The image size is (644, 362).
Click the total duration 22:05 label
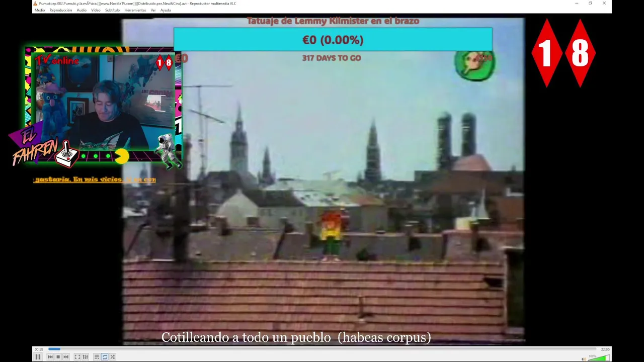605,349
